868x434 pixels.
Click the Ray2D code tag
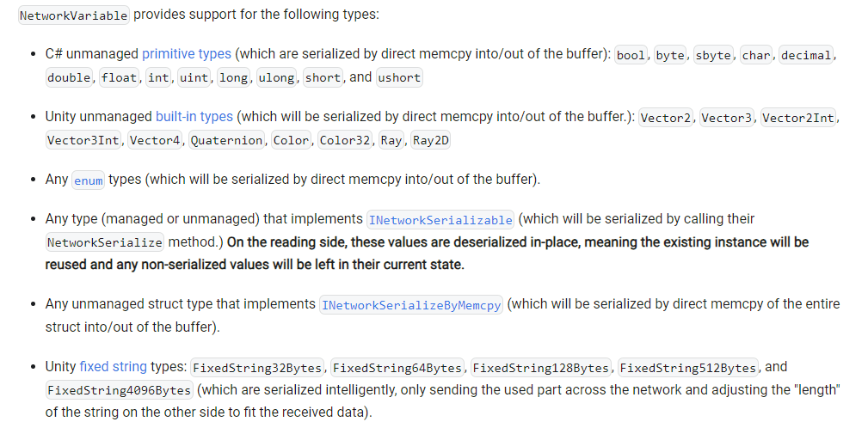coord(431,140)
